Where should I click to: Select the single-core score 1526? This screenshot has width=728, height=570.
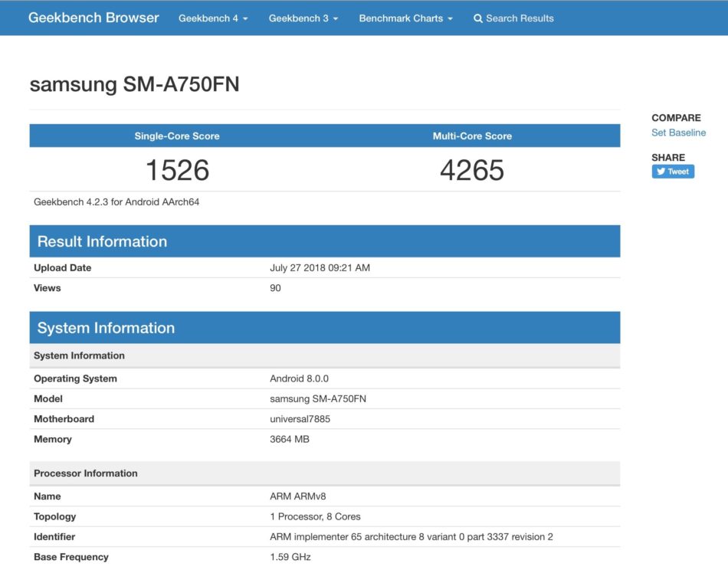[177, 170]
